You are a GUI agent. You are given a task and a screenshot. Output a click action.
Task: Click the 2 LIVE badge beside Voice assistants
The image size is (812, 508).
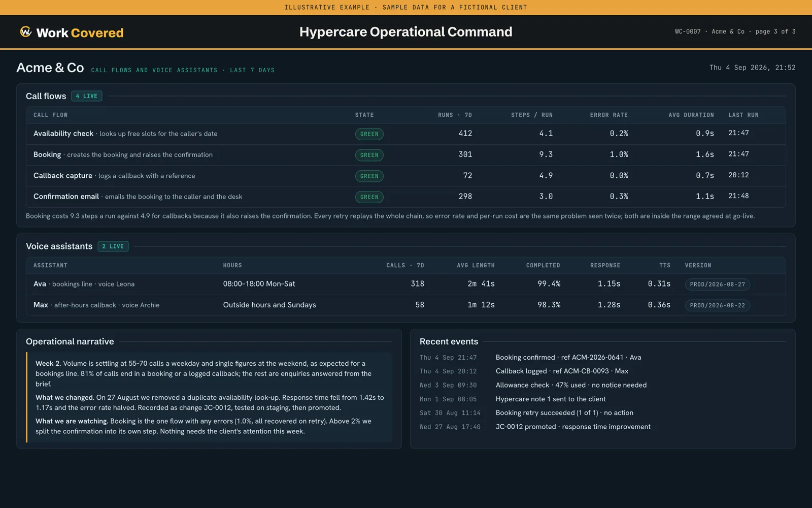click(x=113, y=246)
